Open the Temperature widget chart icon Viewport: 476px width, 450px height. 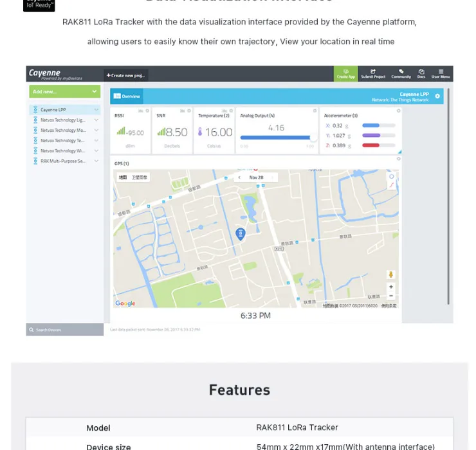[x=224, y=111]
